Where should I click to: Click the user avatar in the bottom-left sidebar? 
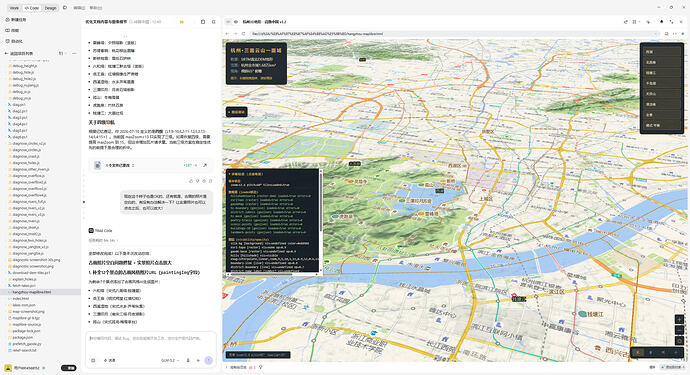[x=8, y=368]
